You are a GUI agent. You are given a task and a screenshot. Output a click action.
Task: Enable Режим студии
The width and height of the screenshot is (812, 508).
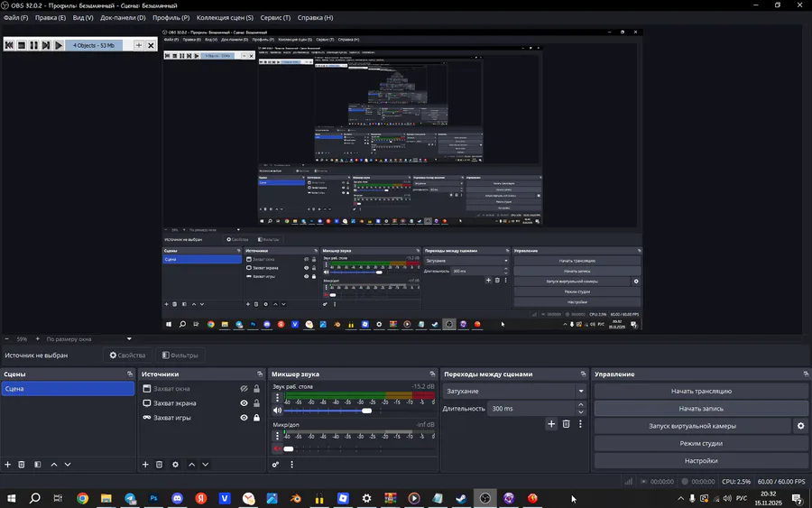[701, 443]
